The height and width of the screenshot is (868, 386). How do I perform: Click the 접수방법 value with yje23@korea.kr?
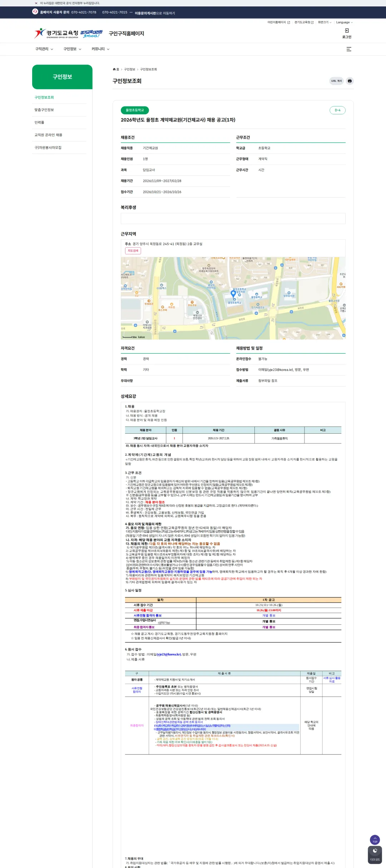[x=283, y=370]
